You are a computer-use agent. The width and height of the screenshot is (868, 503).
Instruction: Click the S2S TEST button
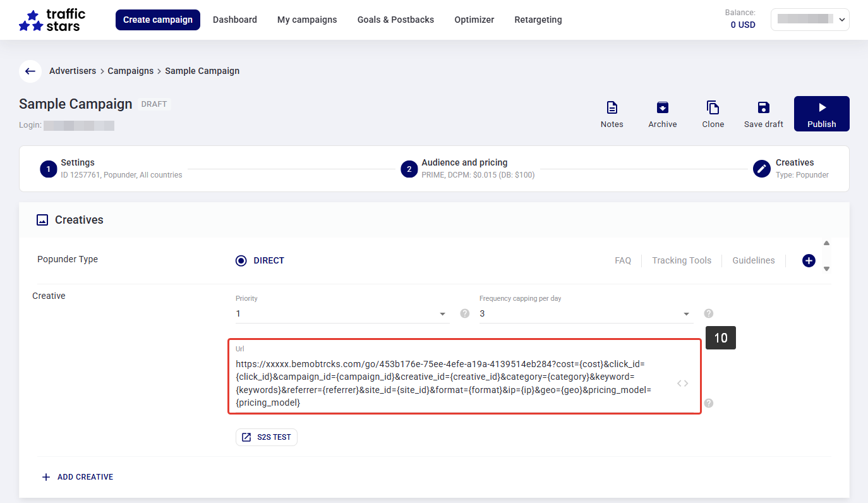click(x=267, y=437)
